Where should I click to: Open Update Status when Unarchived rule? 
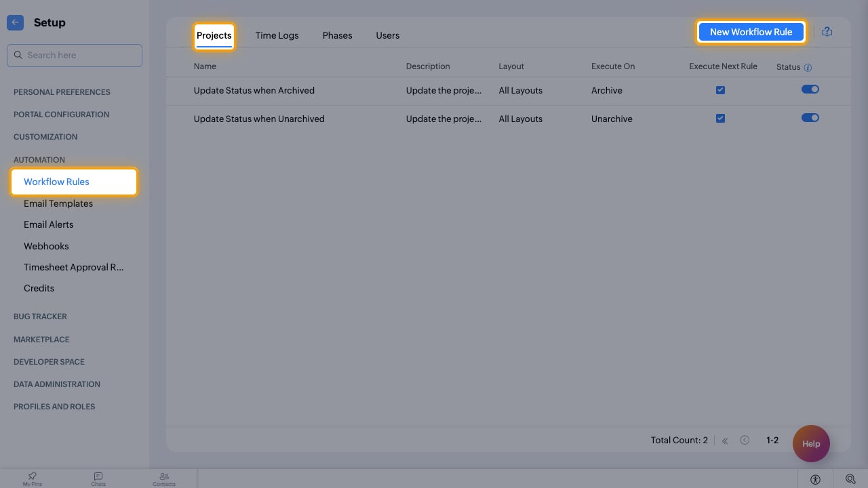(x=259, y=119)
